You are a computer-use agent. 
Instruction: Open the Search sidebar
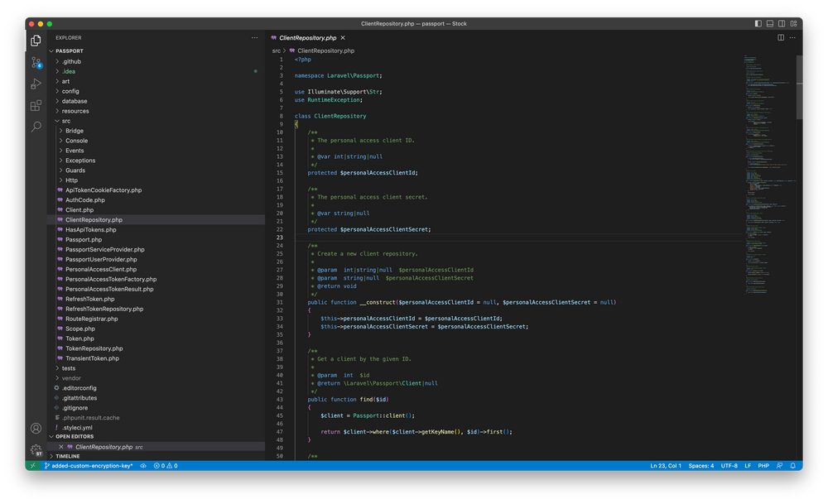[36, 126]
